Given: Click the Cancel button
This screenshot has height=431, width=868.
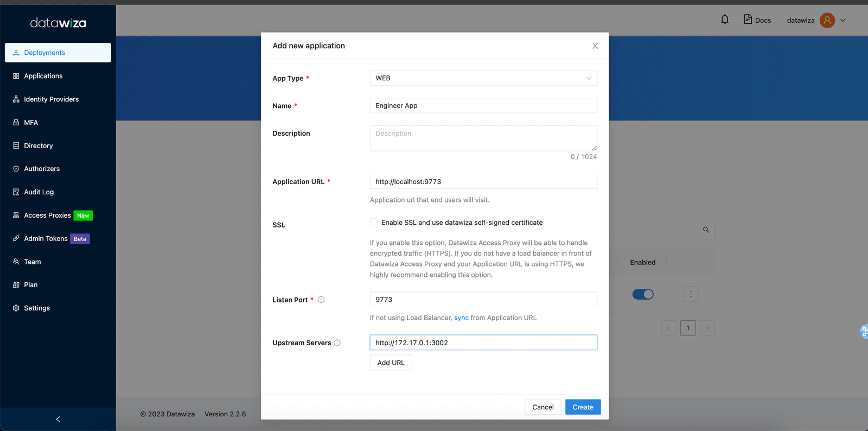Looking at the screenshot, I should point(543,407).
